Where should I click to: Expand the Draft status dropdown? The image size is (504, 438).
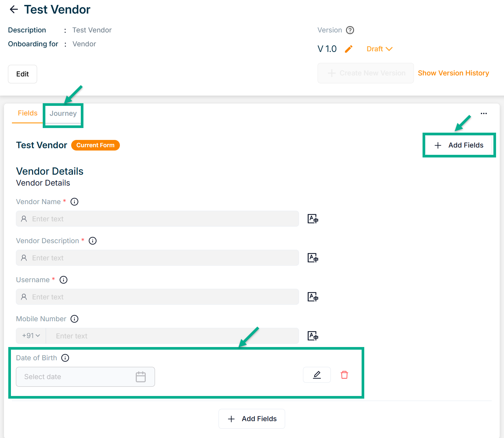pyautogui.click(x=379, y=49)
